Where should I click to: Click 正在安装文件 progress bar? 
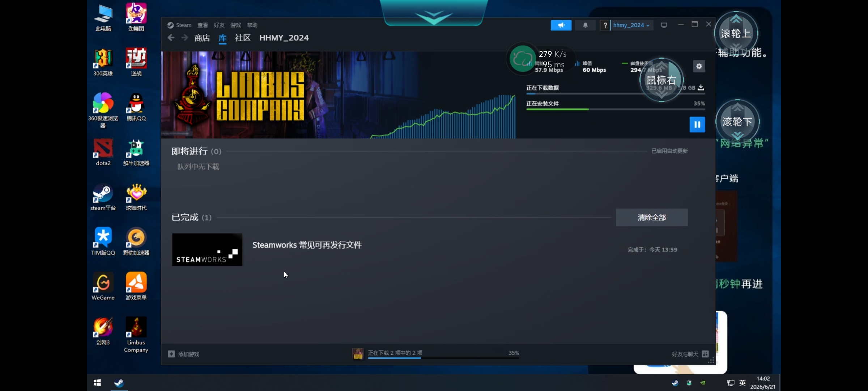[x=616, y=109]
